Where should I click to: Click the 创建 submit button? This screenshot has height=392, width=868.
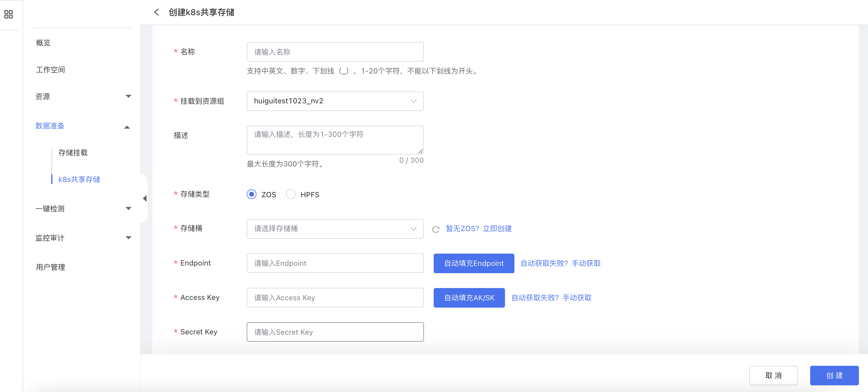834,375
